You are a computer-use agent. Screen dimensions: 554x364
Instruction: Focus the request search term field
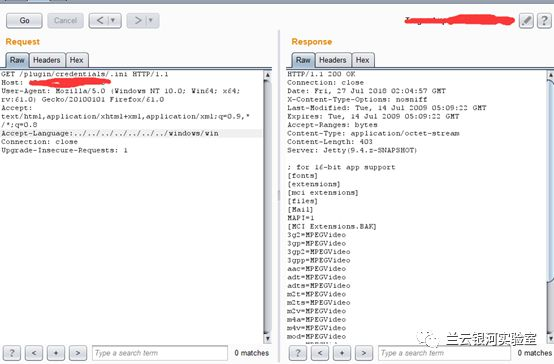coord(160,353)
